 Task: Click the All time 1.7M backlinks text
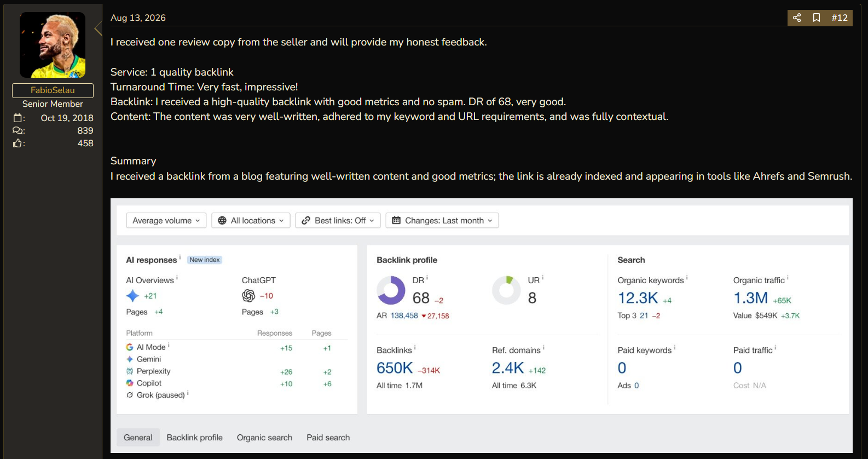coord(400,386)
